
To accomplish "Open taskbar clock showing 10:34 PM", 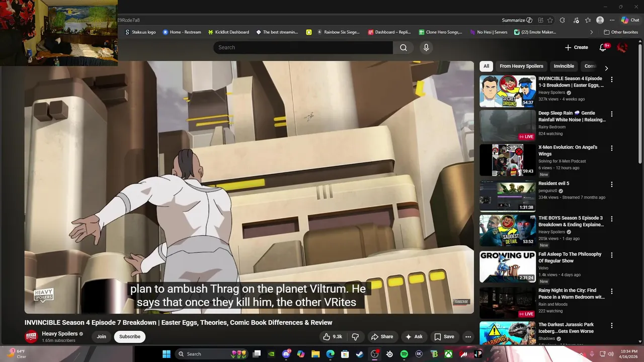I will point(629,354).
